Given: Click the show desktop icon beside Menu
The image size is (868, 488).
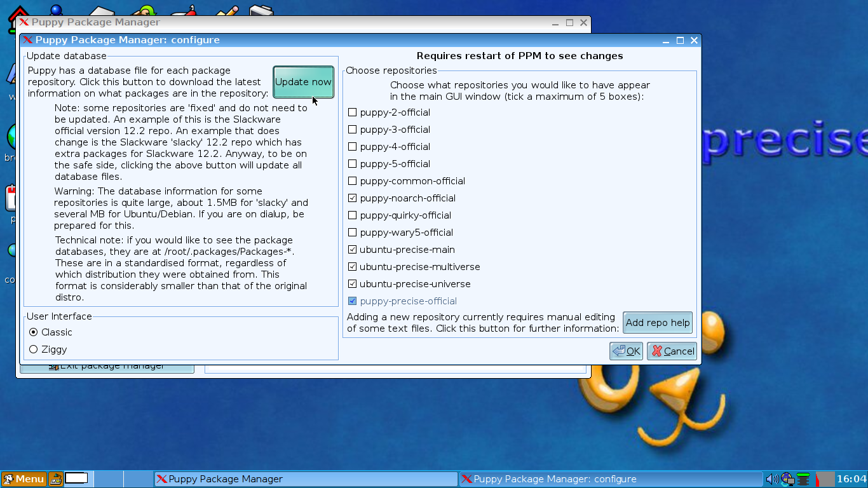Looking at the screenshot, I should 56,479.
